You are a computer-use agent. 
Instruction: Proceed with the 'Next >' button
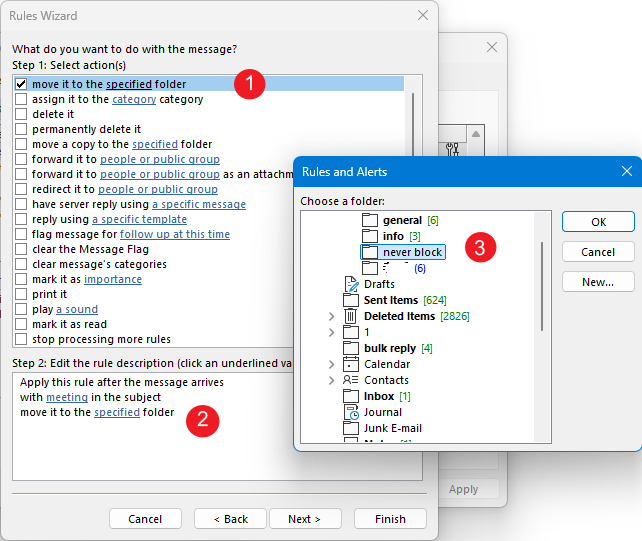point(305,519)
